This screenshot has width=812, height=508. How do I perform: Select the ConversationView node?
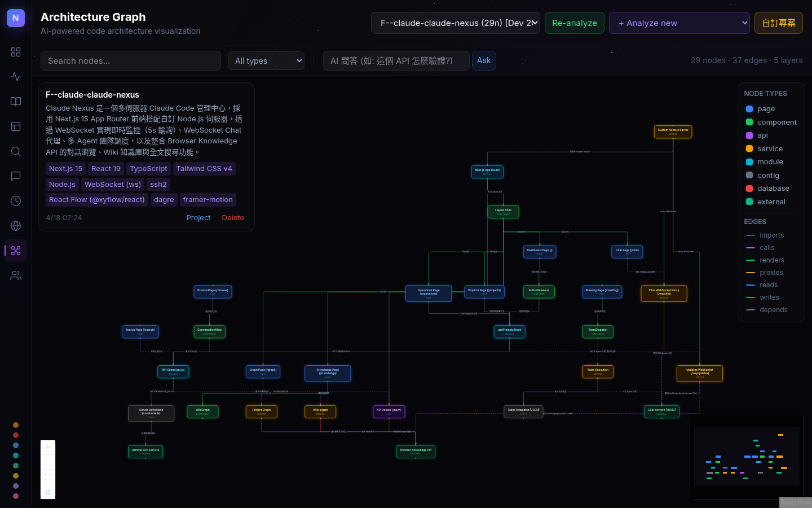210,331
